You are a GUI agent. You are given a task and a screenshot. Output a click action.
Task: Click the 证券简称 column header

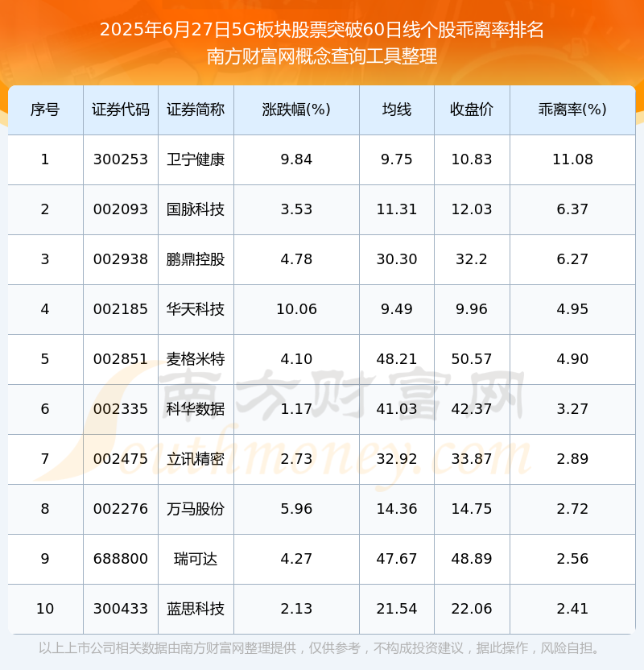click(x=196, y=110)
